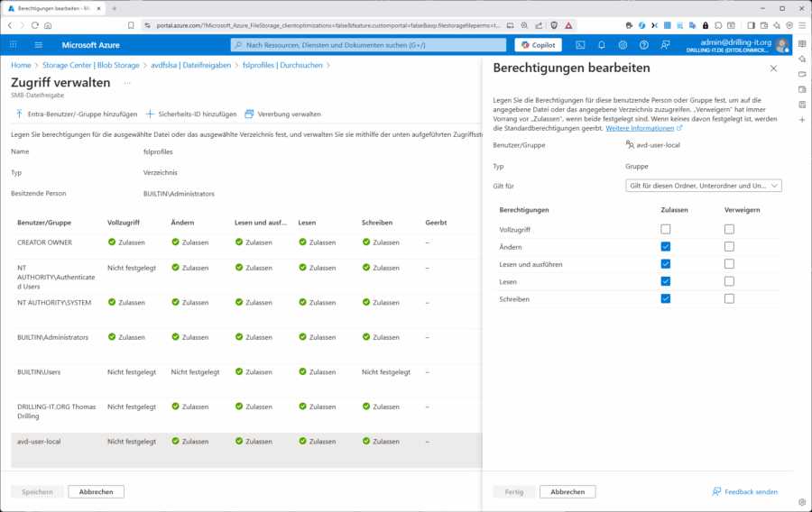
Task: Open the notifications bell
Action: tap(601, 45)
